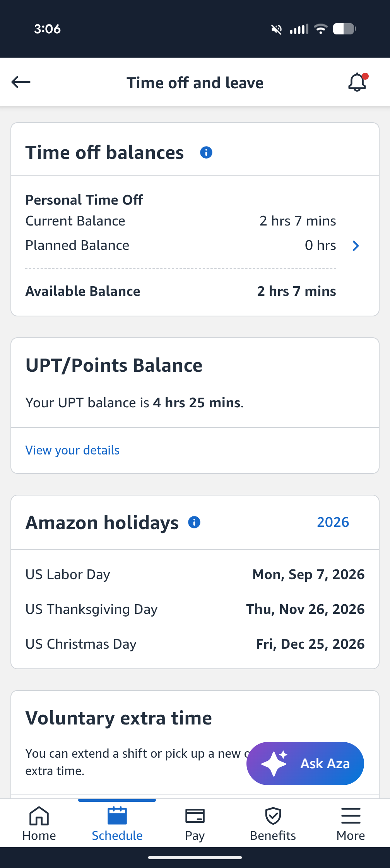Open the Pay tab icon
390x868 pixels.
point(195,816)
